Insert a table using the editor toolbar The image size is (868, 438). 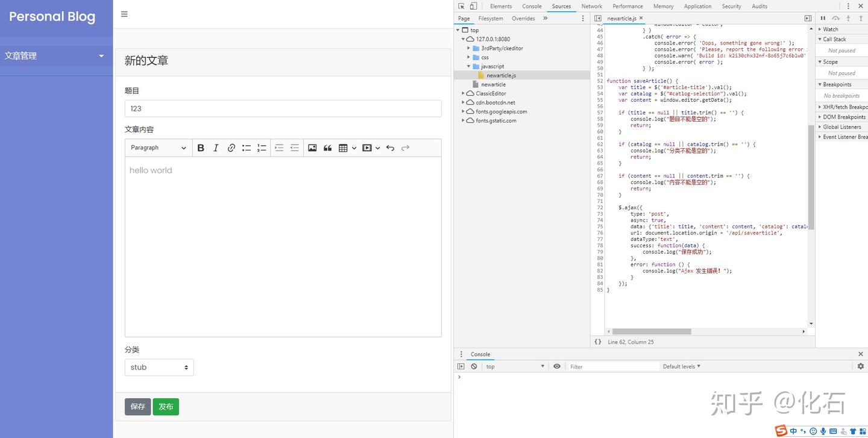coord(343,148)
